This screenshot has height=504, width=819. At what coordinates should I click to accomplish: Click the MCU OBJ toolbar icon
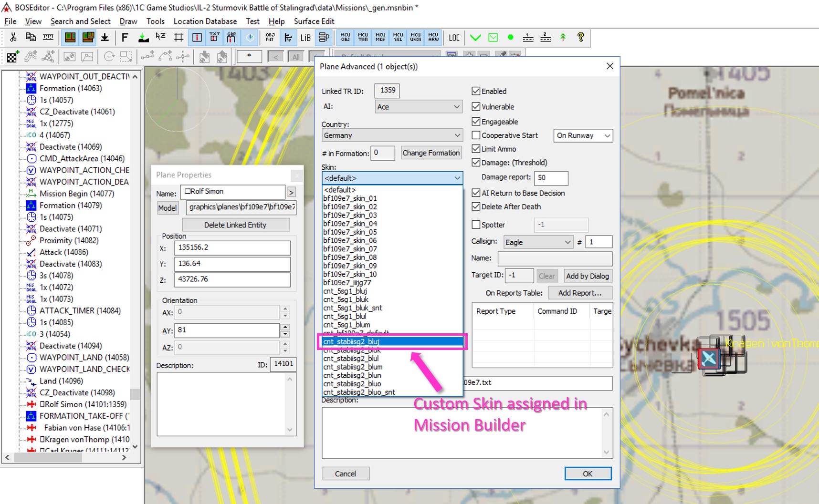click(x=345, y=37)
